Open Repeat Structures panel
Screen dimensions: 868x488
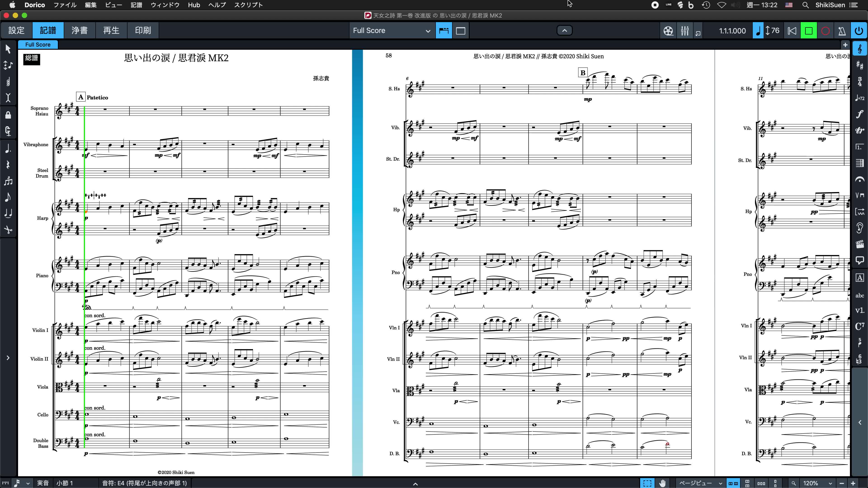pyautogui.click(x=860, y=147)
